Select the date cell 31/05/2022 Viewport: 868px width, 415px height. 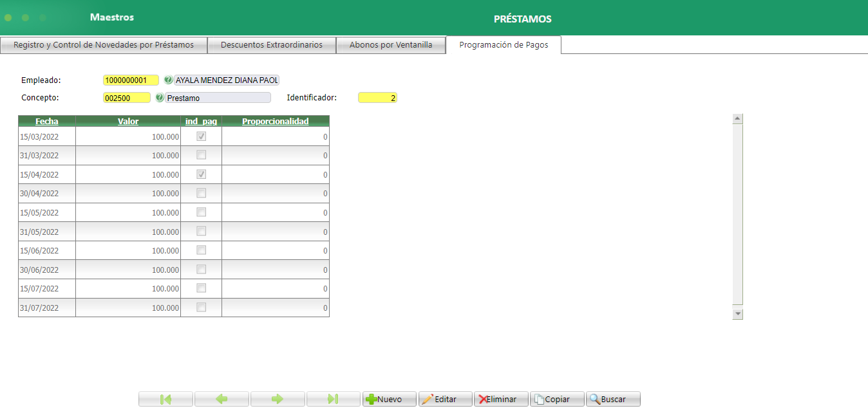pyautogui.click(x=47, y=232)
